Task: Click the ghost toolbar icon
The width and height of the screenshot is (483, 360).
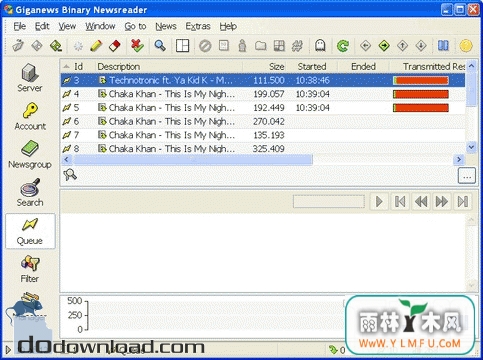Action: (x=320, y=46)
